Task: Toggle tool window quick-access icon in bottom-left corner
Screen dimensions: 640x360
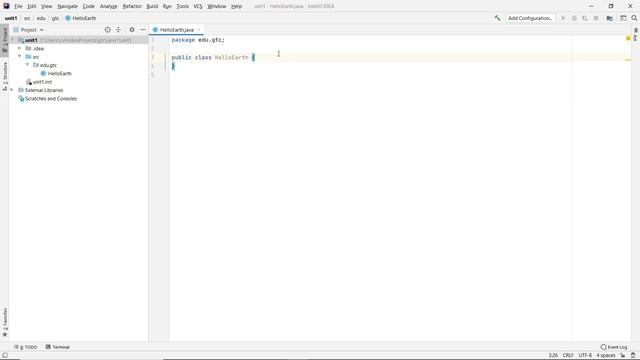Action: coord(5,356)
